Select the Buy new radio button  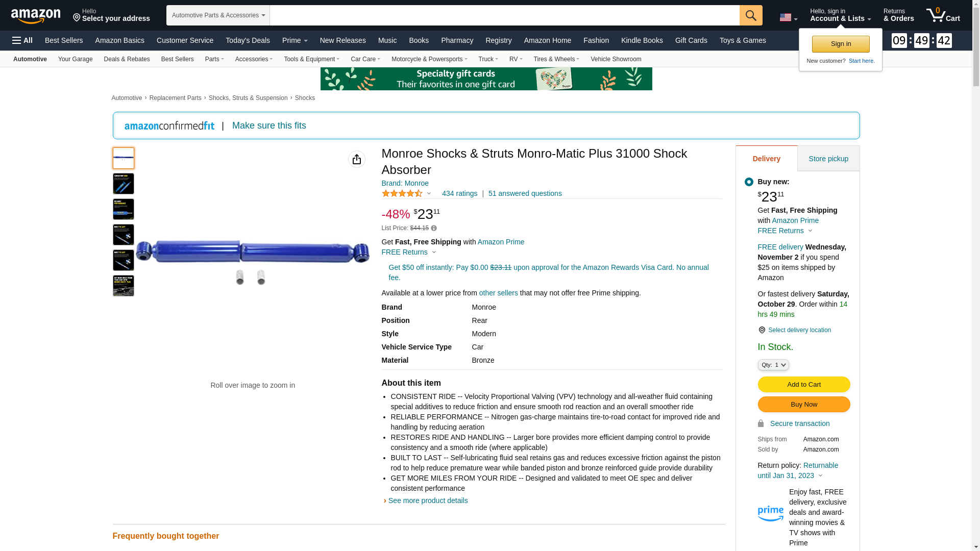click(x=749, y=182)
